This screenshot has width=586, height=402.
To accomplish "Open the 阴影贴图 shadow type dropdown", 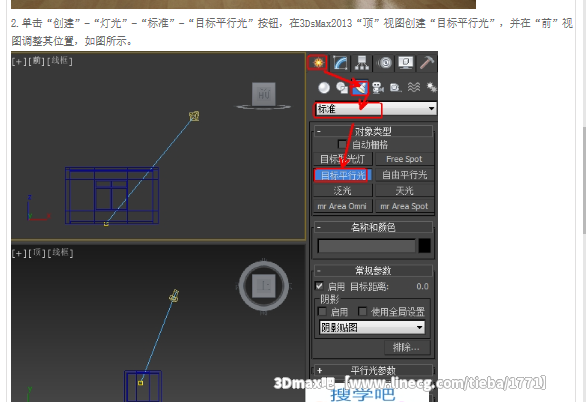I will [x=372, y=328].
